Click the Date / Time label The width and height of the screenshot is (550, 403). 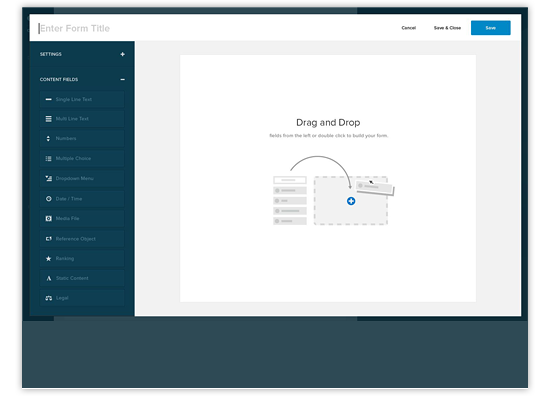tap(69, 199)
